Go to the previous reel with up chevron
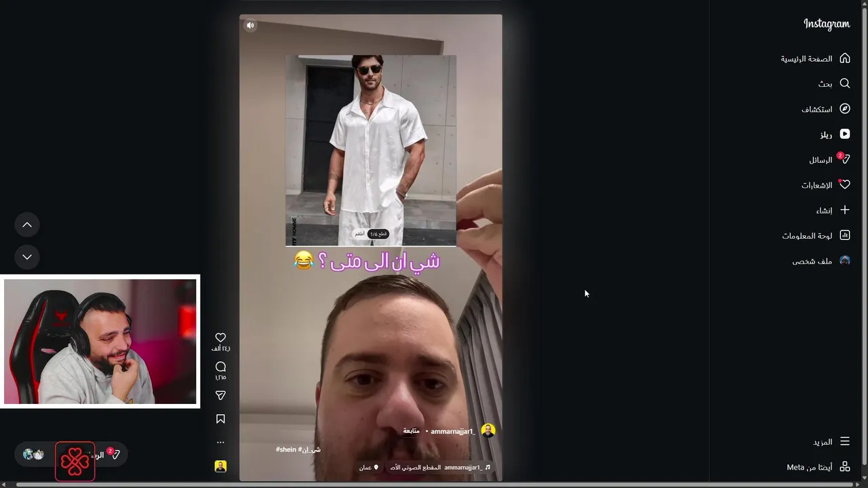 (27, 224)
